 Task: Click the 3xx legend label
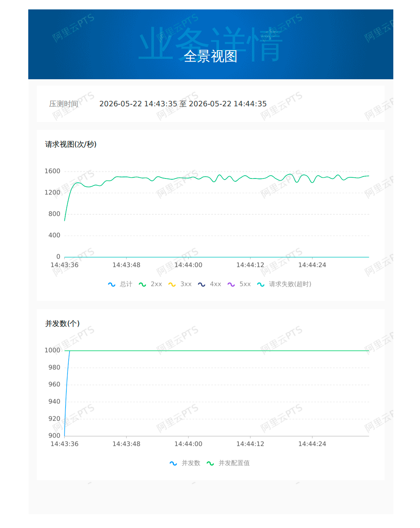[186, 284]
